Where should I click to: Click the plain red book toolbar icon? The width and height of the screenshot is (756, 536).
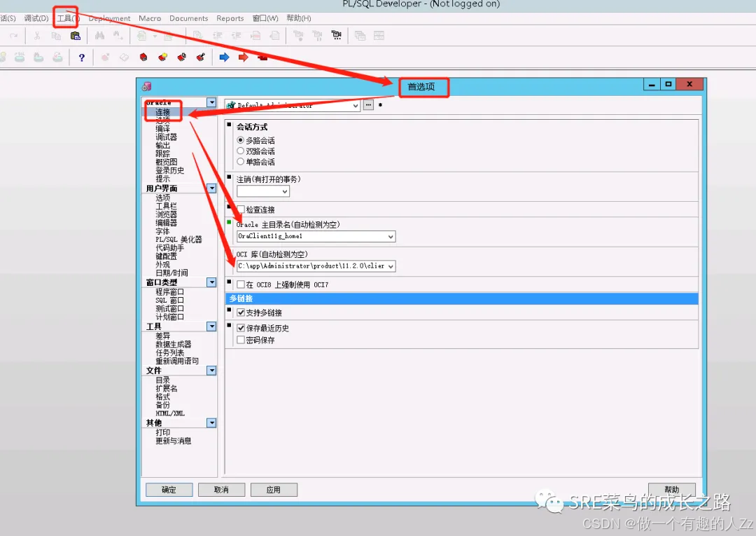click(x=143, y=57)
